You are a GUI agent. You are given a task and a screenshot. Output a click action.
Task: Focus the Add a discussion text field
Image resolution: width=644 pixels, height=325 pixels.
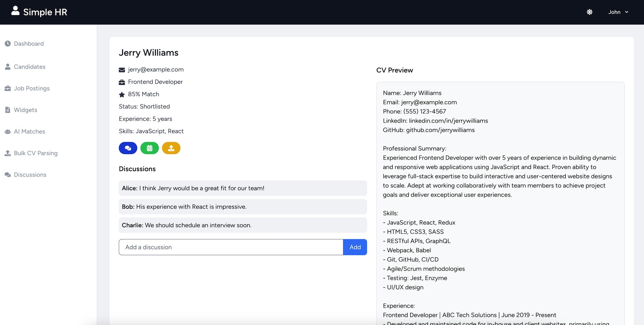[x=231, y=247]
